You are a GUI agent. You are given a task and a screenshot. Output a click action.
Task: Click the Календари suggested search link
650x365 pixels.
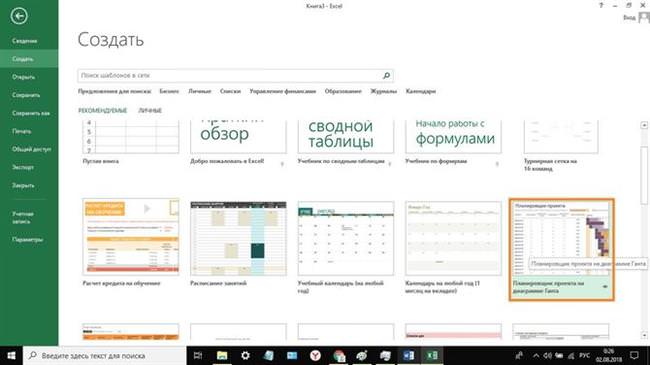pyautogui.click(x=421, y=91)
